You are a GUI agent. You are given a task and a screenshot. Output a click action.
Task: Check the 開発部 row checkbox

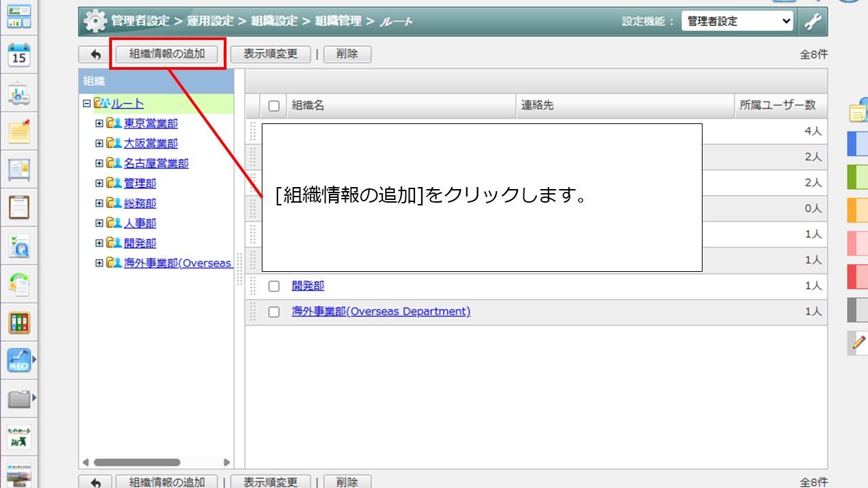274,286
